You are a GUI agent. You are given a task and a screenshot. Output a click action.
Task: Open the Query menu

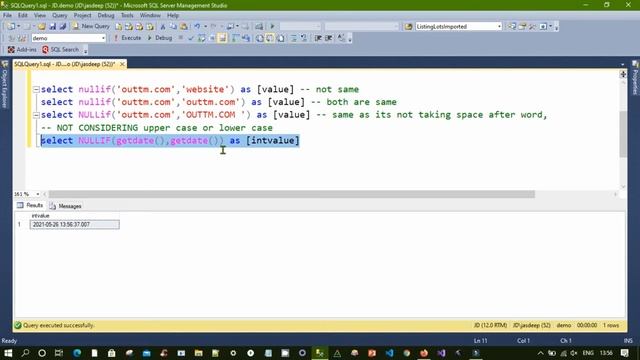[x=60, y=16]
